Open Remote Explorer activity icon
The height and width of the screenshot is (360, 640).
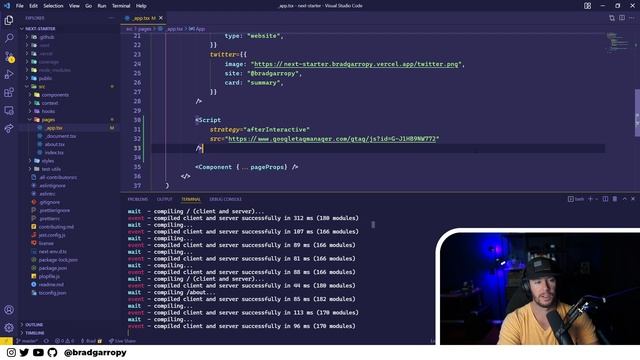pos(9,110)
